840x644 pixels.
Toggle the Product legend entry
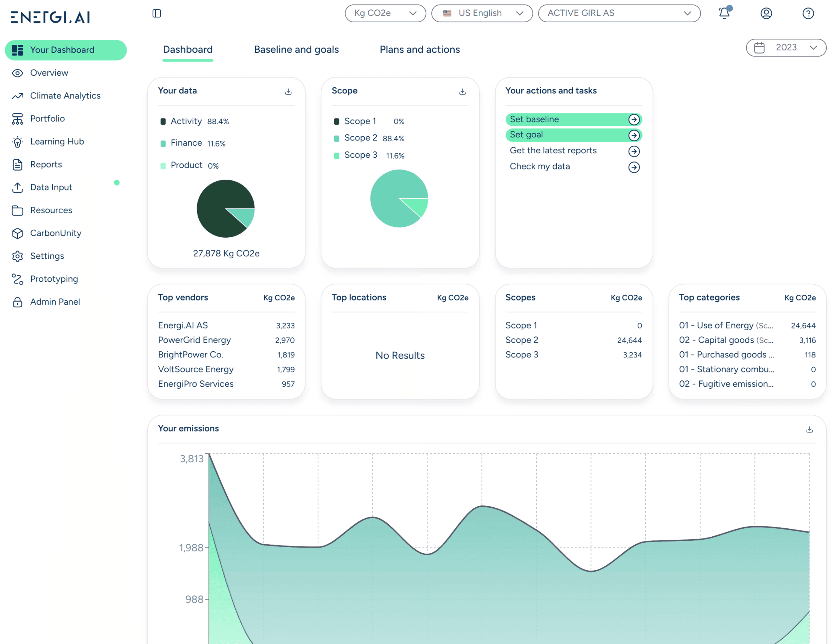click(187, 165)
